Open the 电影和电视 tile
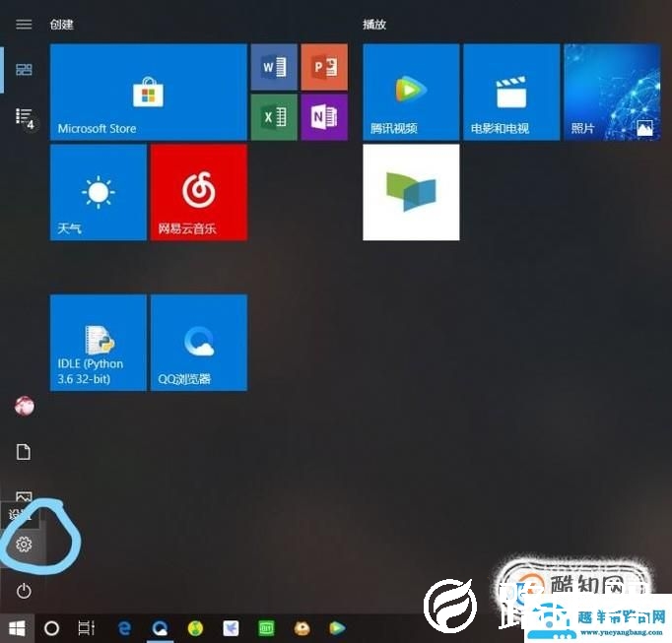Screen dimensions: 672x643 coord(511,92)
